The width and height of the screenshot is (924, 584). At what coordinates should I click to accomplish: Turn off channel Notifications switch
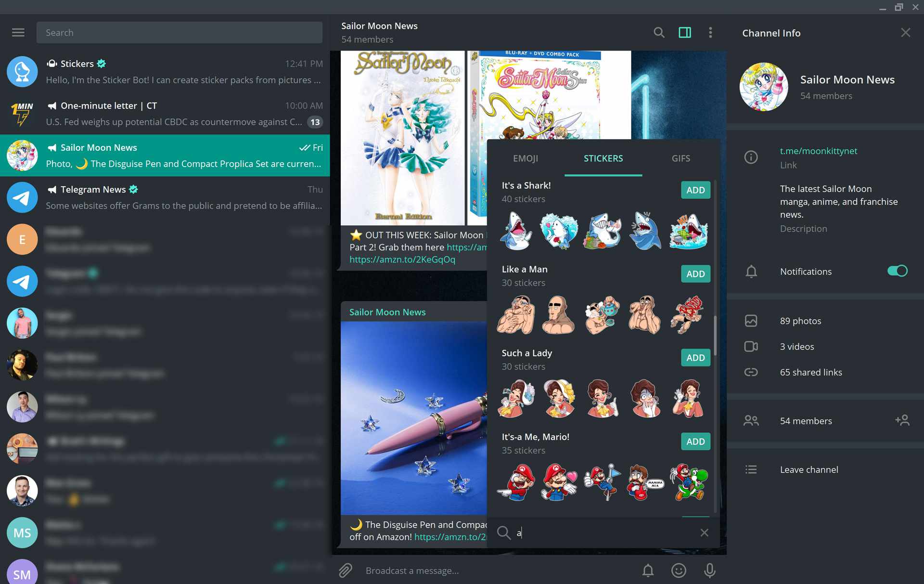pos(898,271)
